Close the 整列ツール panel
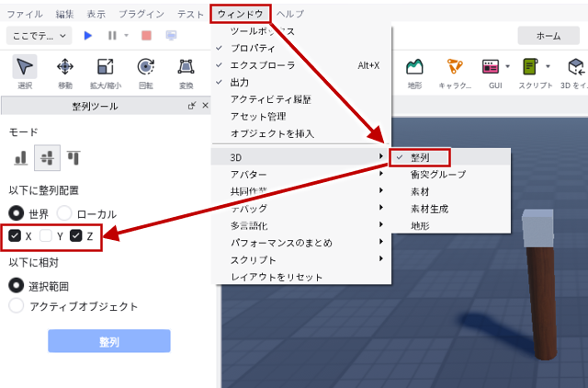 (205, 106)
